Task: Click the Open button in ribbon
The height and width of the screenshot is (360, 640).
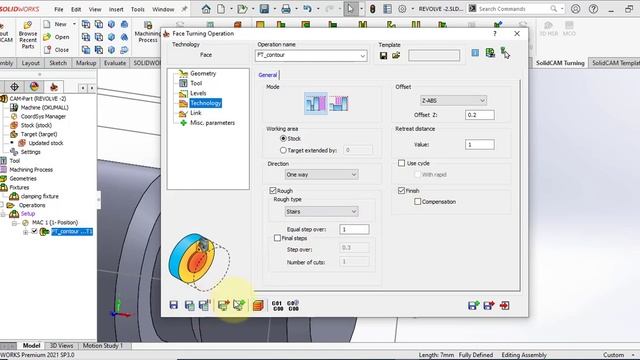Action: tap(57, 37)
